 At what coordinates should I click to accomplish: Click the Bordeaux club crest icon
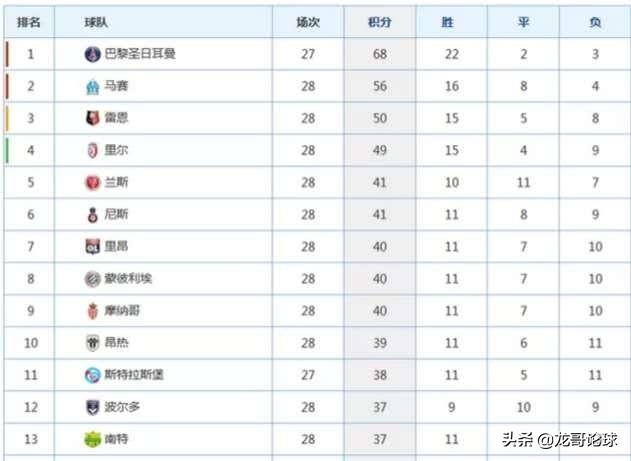[x=93, y=407]
